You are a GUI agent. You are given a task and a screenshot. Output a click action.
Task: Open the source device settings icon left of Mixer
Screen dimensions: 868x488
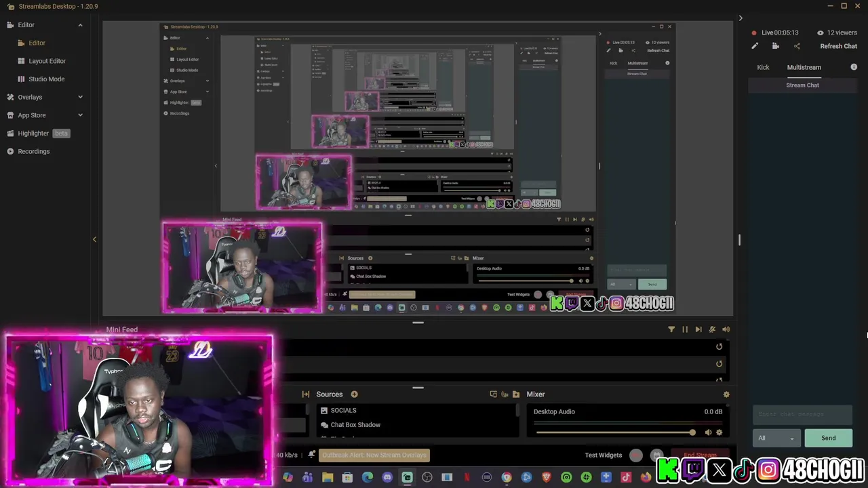(493, 394)
